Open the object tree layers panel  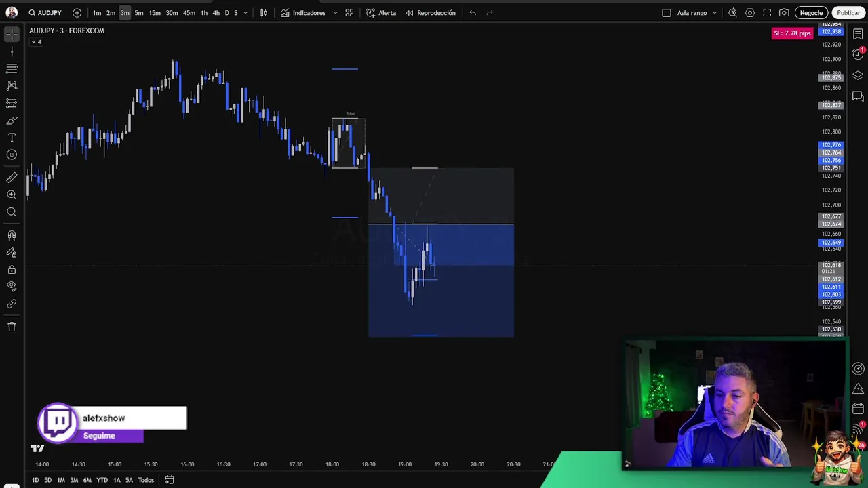(858, 75)
